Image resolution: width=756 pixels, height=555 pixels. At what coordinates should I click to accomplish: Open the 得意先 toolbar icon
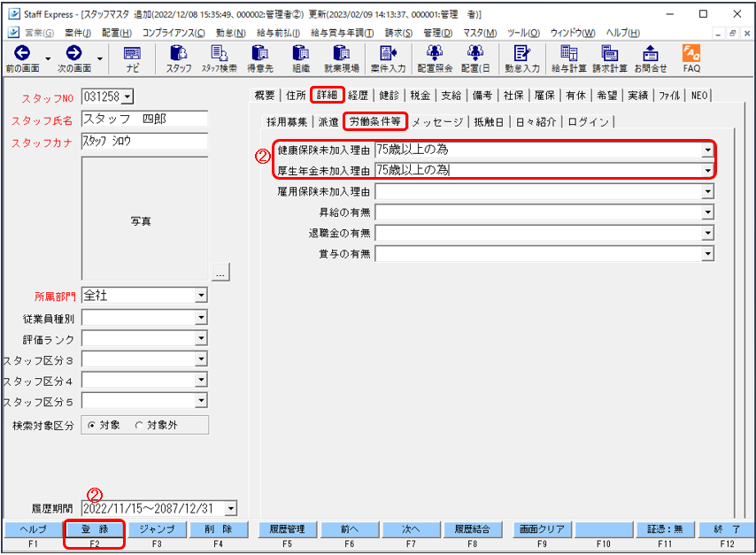coord(260,58)
